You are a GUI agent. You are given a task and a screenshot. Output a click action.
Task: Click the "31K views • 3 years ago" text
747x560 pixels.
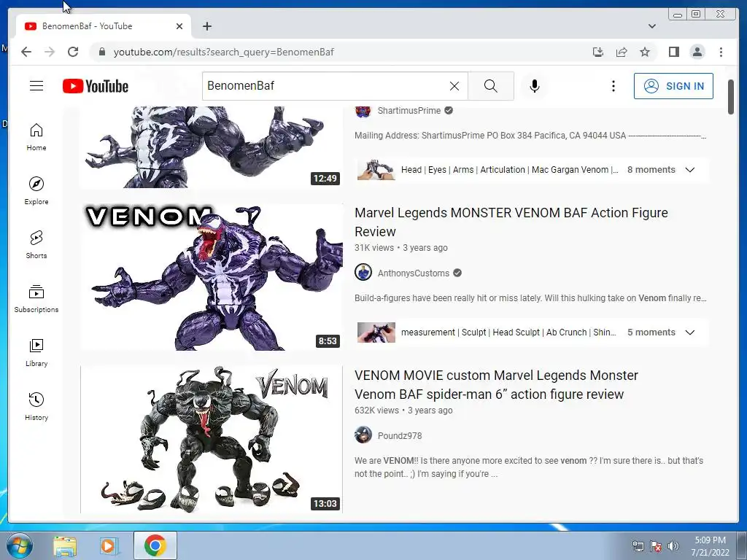[x=400, y=248]
